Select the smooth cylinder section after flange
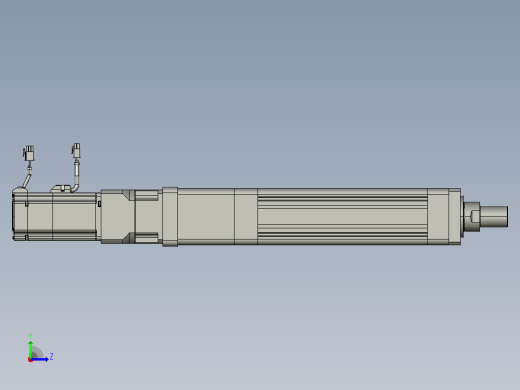This screenshot has width=520, height=390. coord(206,217)
